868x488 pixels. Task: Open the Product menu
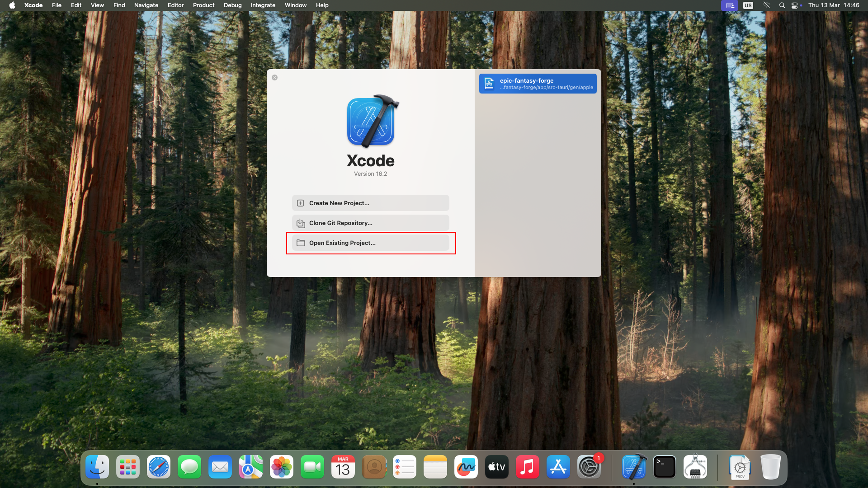[x=203, y=5]
